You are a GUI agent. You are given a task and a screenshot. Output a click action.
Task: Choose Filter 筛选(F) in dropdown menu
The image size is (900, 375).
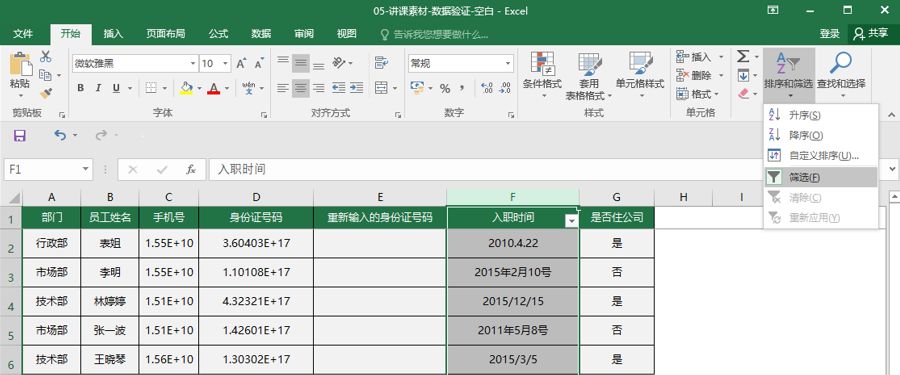[x=820, y=177]
